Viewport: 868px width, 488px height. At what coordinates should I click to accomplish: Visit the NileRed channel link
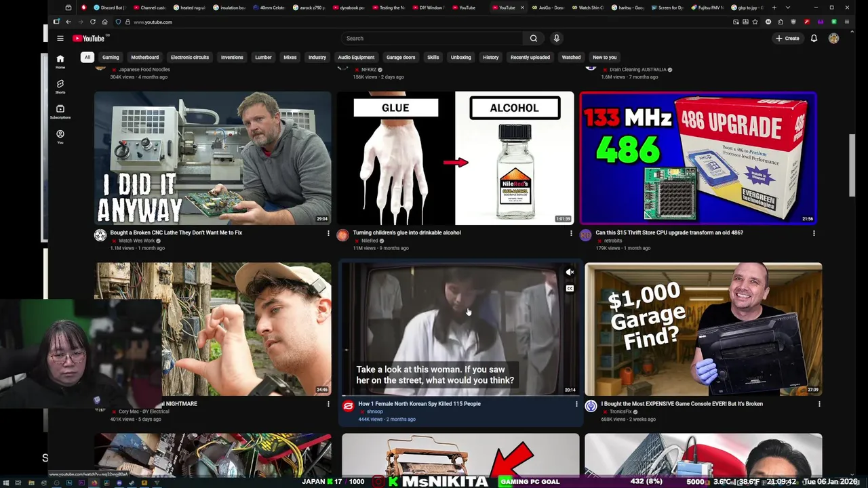(370, 241)
